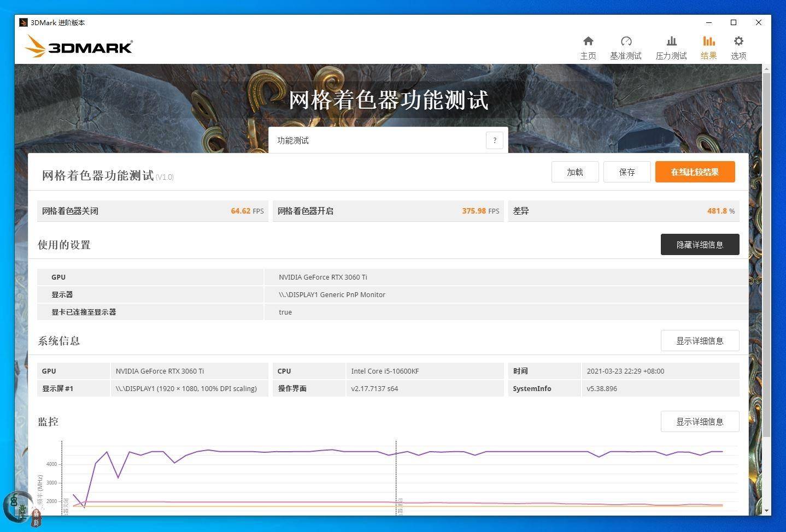Click the scrollbar up arrow
786x532 pixels.
pos(766,69)
